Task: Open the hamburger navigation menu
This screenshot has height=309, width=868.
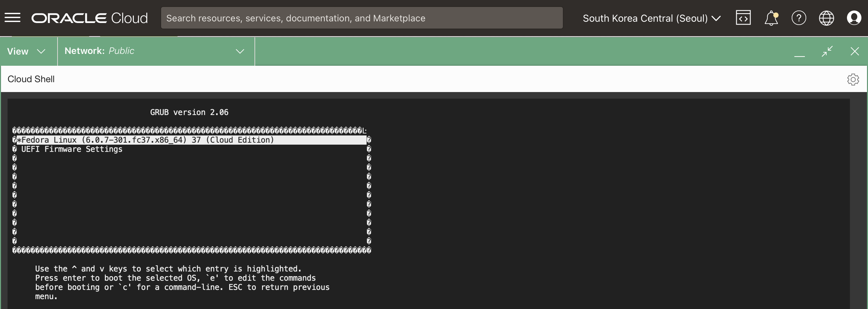Action: (x=12, y=18)
